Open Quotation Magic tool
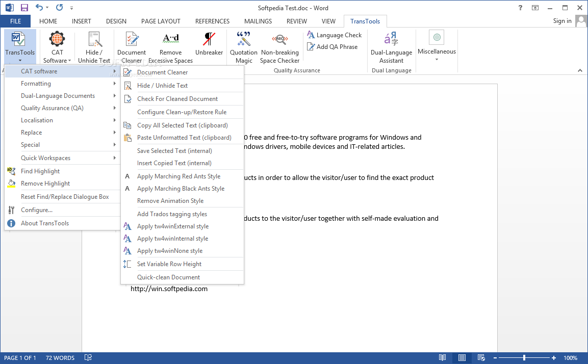Screen dimensions: 588x364 pyautogui.click(x=243, y=47)
